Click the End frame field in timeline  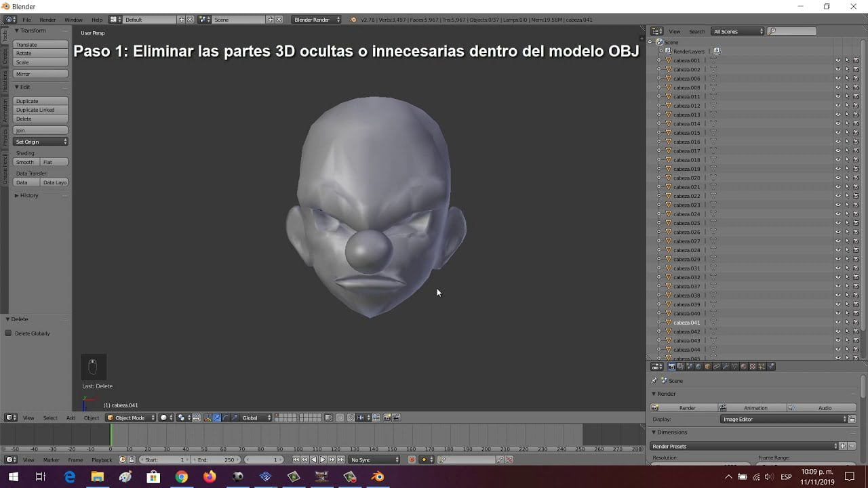(x=216, y=460)
